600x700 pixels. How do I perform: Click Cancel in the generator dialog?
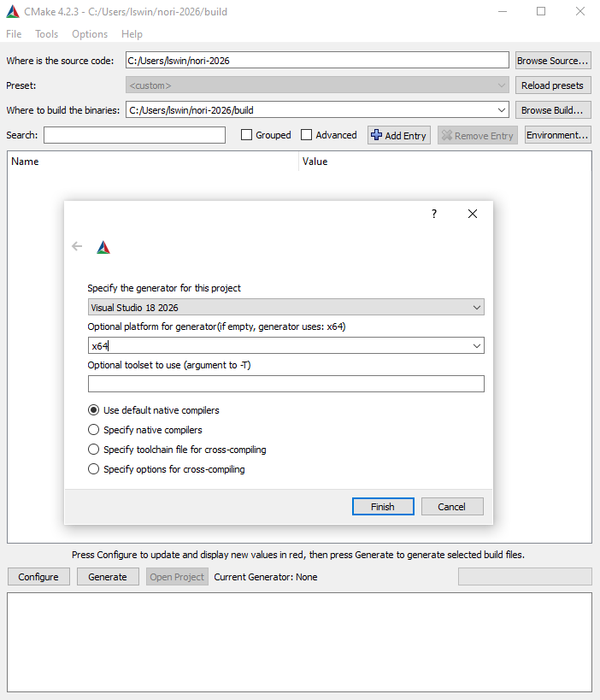tap(451, 507)
